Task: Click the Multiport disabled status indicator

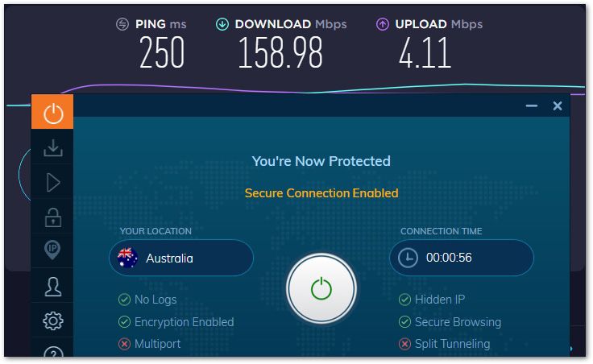Action: (x=124, y=344)
